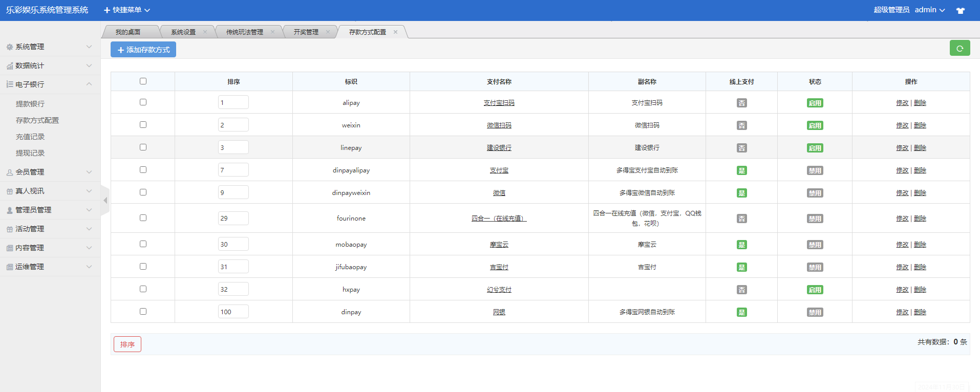This screenshot has width=980, height=392.
Task: Select all rows with the header checkbox
Action: 143,81
